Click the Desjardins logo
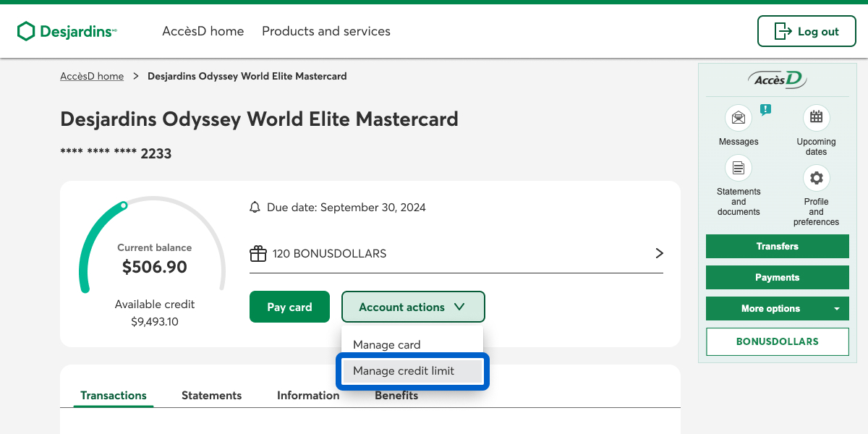The image size is (868, 434). [67, 31]
